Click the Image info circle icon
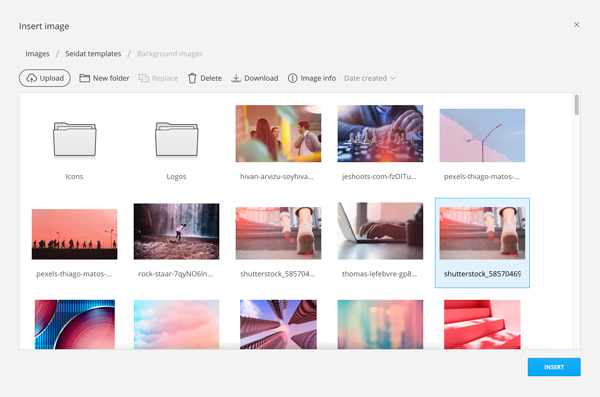 (292, 78)
